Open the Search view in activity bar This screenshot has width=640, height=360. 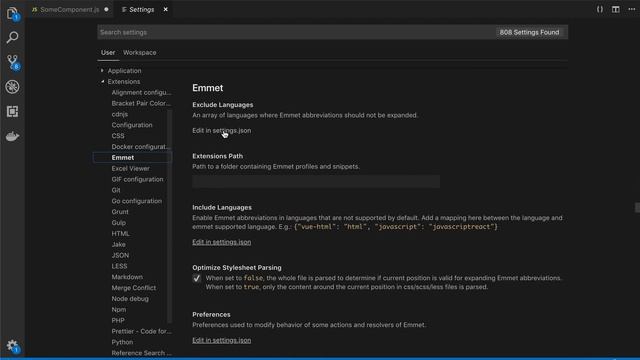tap(12, 38)
